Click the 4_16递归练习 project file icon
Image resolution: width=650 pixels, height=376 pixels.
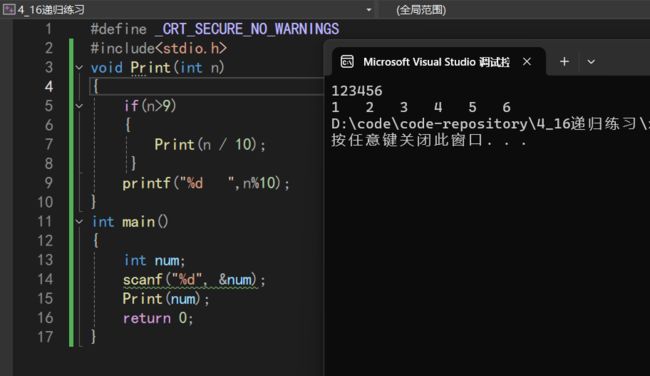(x=9, y=9)
